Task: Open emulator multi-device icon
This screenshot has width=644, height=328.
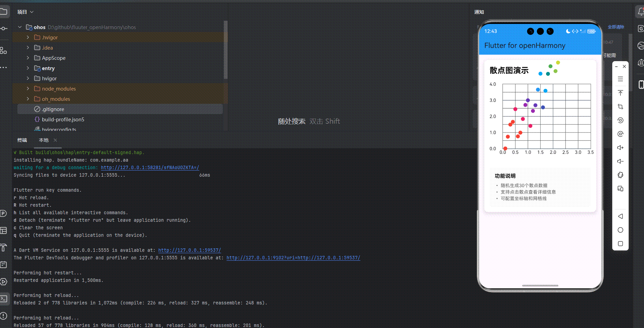Action: point(620,189)
